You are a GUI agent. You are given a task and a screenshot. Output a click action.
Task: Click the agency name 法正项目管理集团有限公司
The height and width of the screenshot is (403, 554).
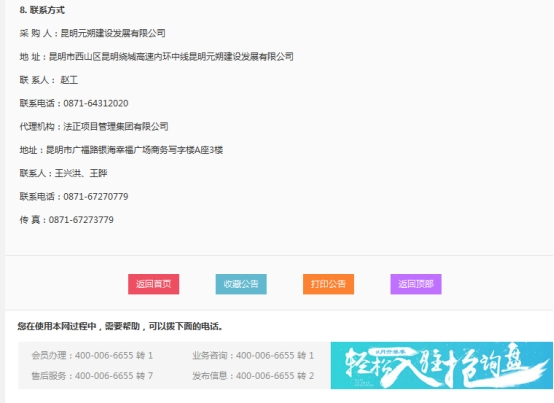(x=116, y=126)
